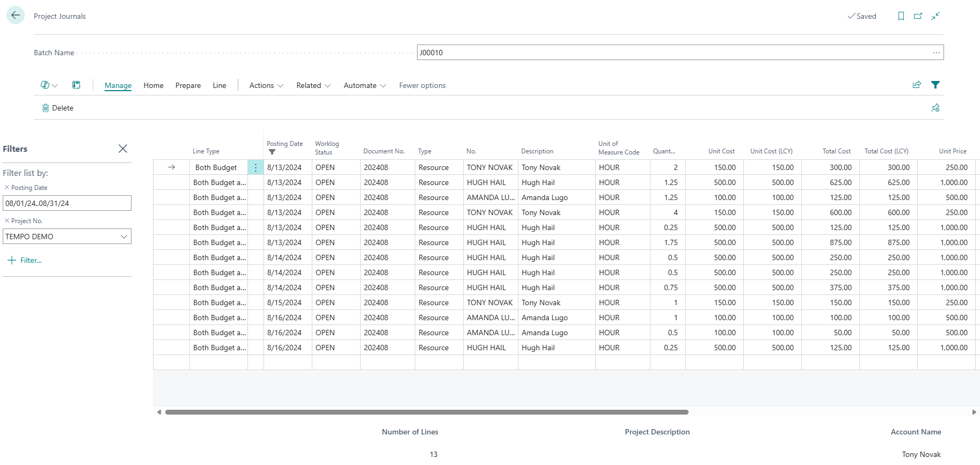Click the bookmark icon in header
Viewport: 980px width, 465px height.
901,16
